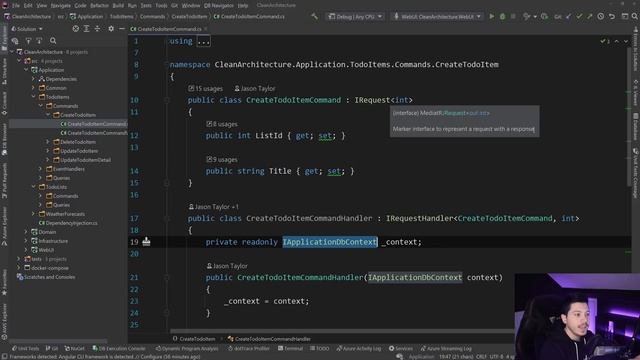Click the CRLF line separator indicator
The height and width of the screenshot is (360, 640).
[481, 357]
